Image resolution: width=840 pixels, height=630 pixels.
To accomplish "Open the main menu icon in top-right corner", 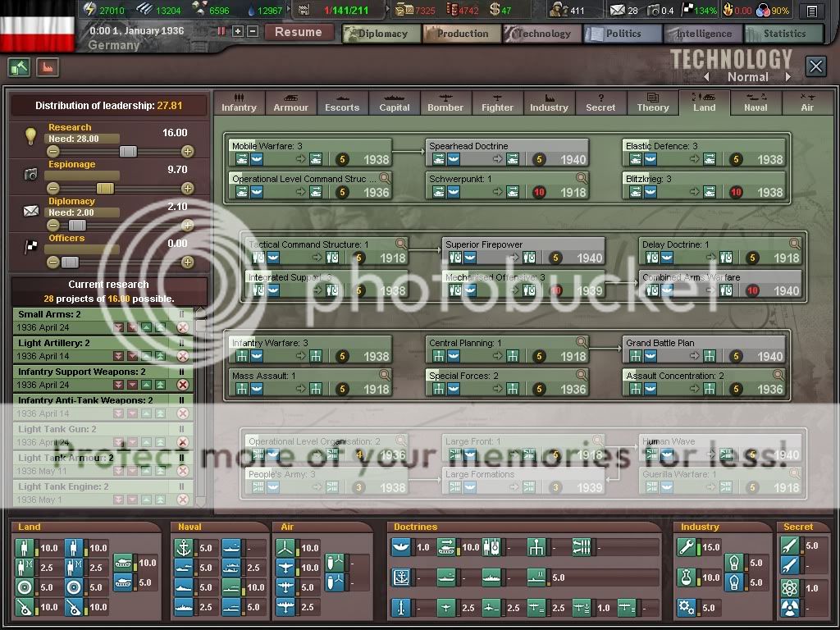I will point(812,11).
